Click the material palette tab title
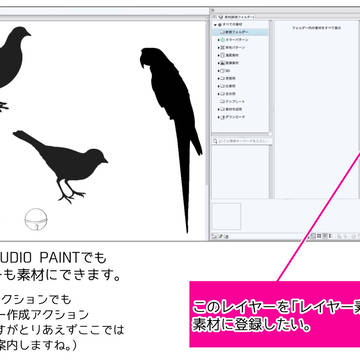Viewport: 360px width, 360px height. (236, 17)
